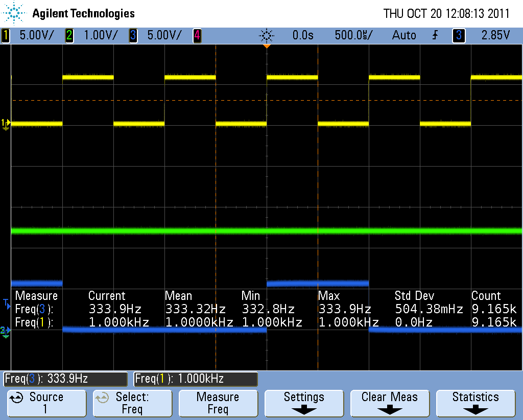This screenshot has height=420, width=523.
Task: Select channel 4 indicator in header
Action: click(197, 35)
